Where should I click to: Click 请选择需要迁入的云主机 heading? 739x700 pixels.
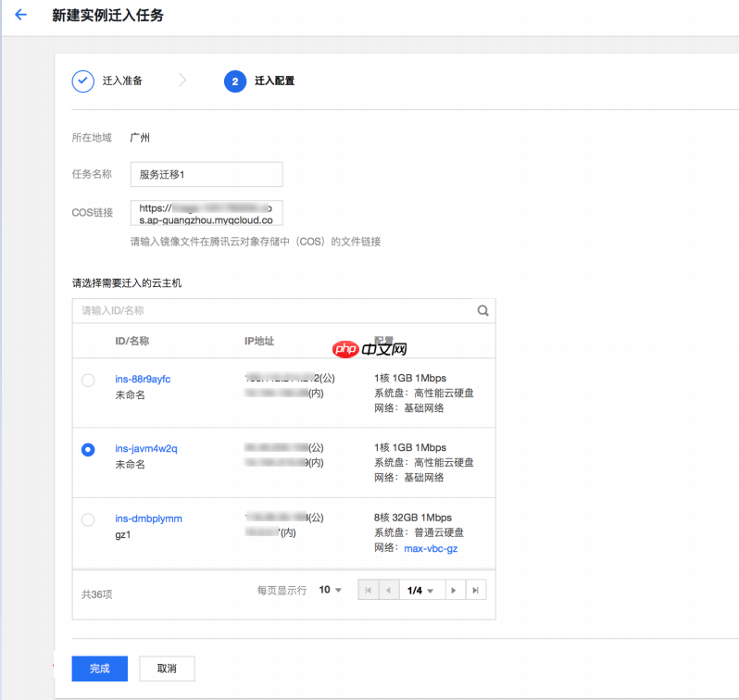[127, 282]
